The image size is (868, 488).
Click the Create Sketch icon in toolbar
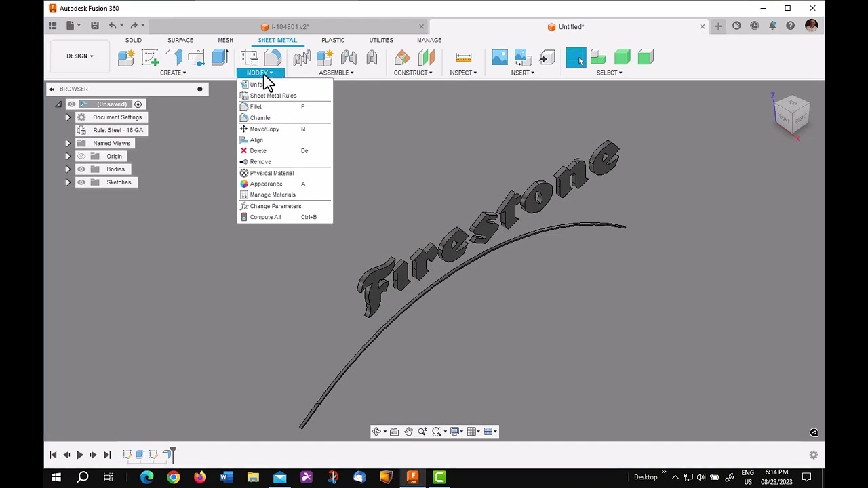coord(149,58)
